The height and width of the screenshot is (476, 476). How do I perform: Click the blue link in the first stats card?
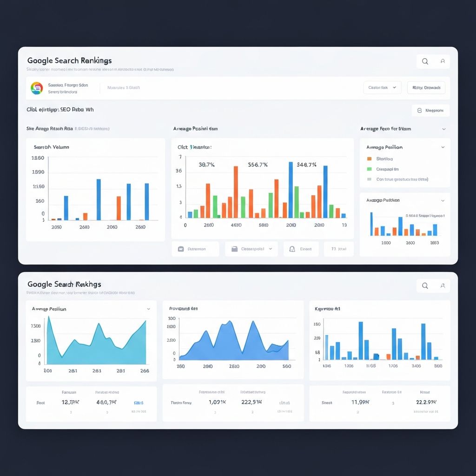[139, 403]
